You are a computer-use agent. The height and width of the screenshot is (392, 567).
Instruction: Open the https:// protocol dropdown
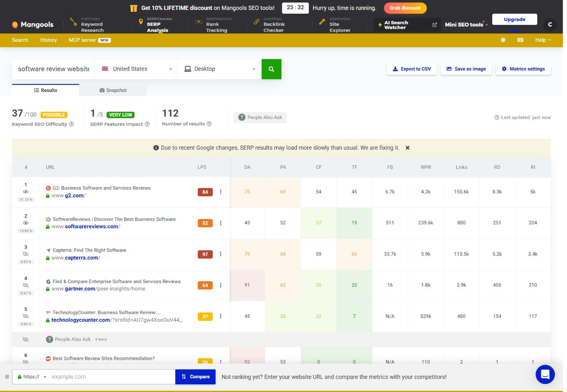point(32,376)
